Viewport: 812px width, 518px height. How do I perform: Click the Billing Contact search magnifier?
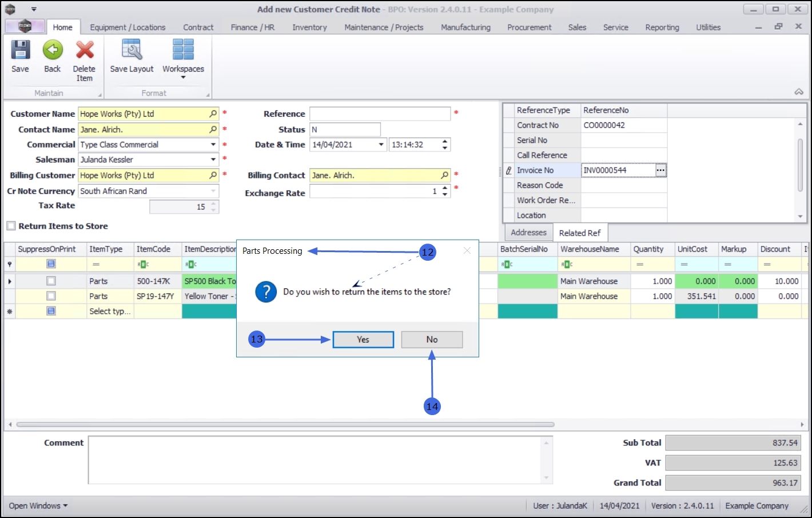click(x=444, y=176)
